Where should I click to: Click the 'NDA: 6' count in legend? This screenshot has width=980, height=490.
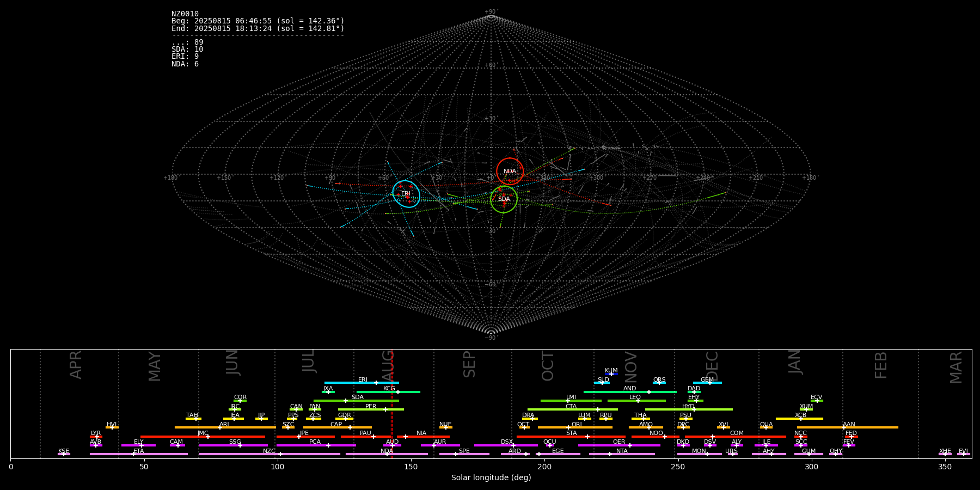tap(185, 64)
